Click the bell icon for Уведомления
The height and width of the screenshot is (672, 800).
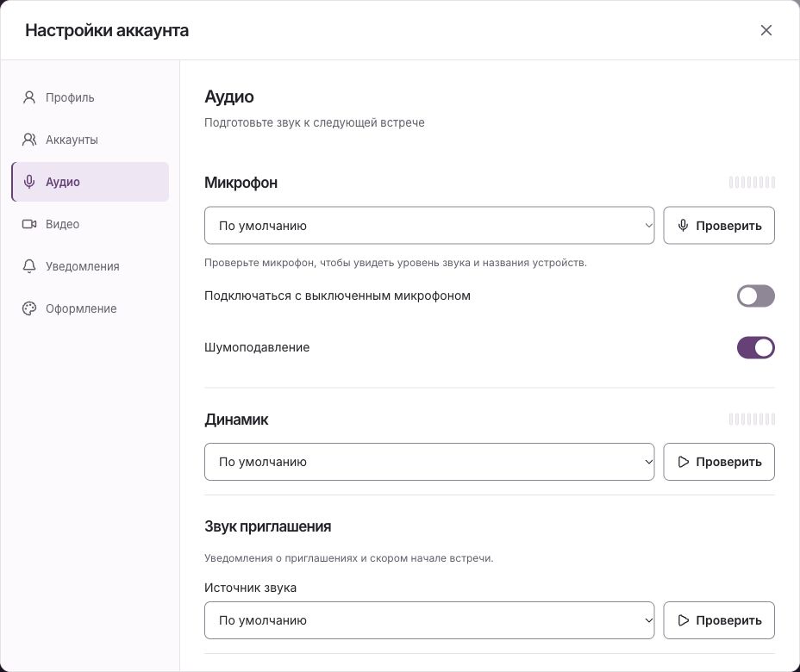point(29,266)
